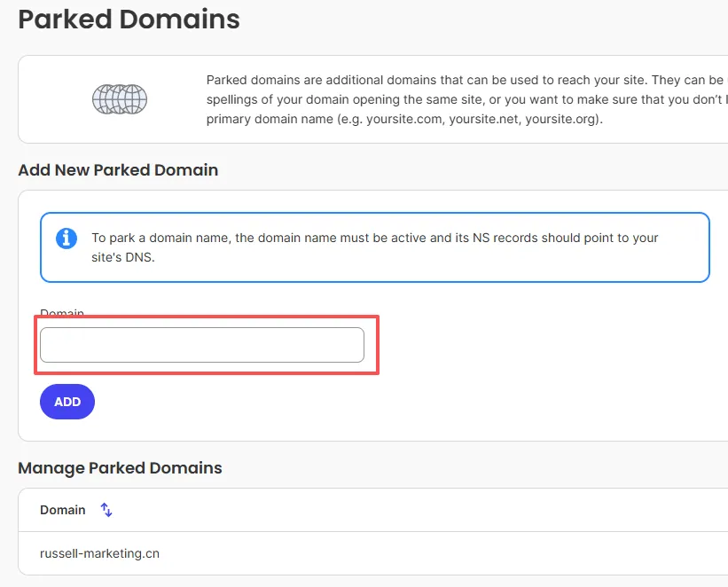The height and width of the screenshot is (587, 728).
Task: Click the "site's DNS." line in the notice
Action: (123, 258)
